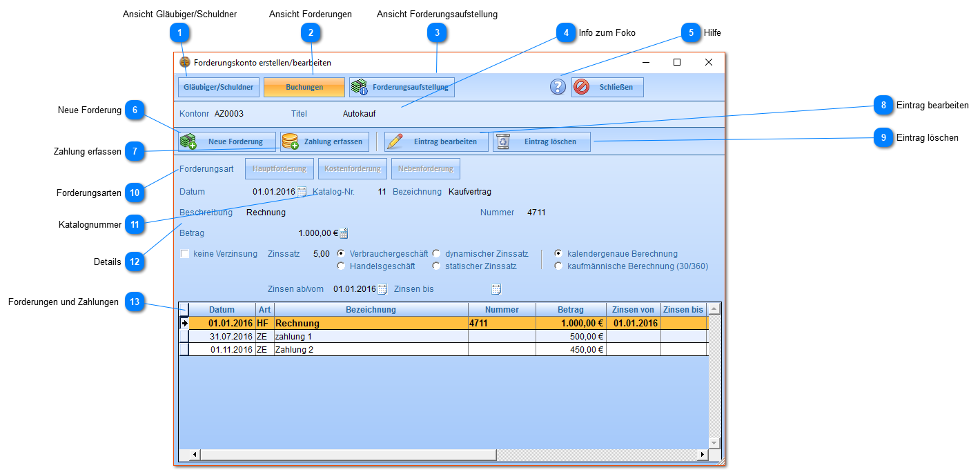Viewport: 980px width, 472px height.
Task: Click the horizontal scrollbar thumb
Action: (349, 455)
